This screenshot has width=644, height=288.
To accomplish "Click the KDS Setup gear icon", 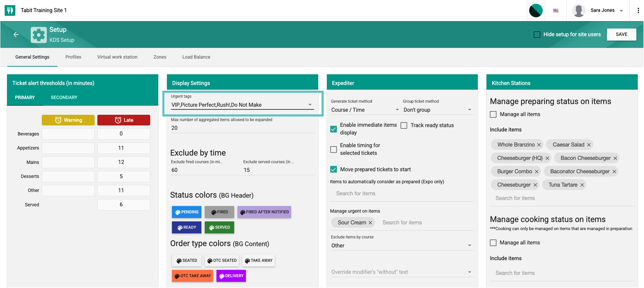I will click(39, 35).
